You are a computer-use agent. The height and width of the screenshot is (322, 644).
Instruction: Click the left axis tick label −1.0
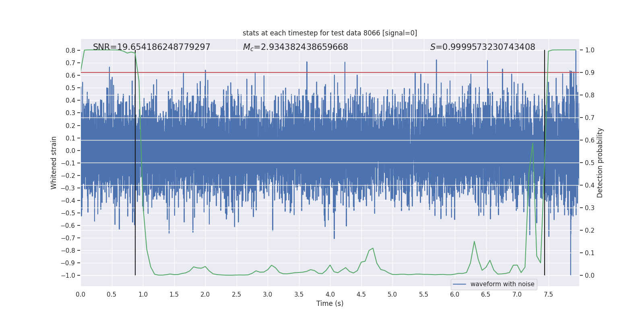click(68, 276)
